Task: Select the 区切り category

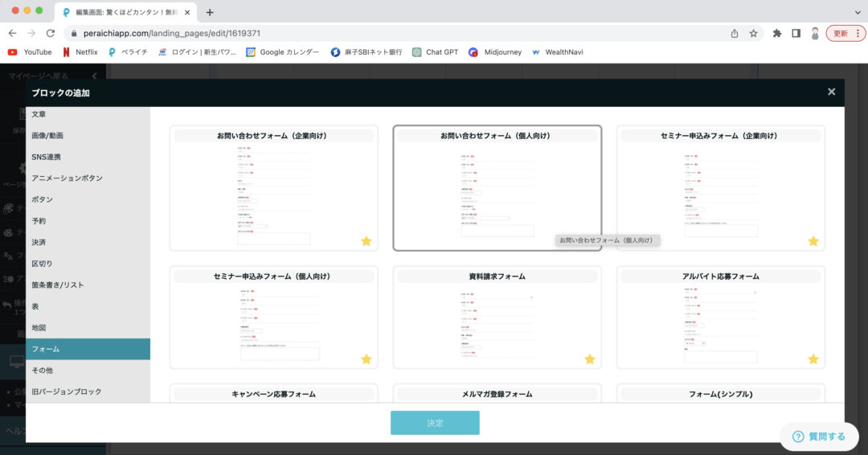Action: pos(88,264)
